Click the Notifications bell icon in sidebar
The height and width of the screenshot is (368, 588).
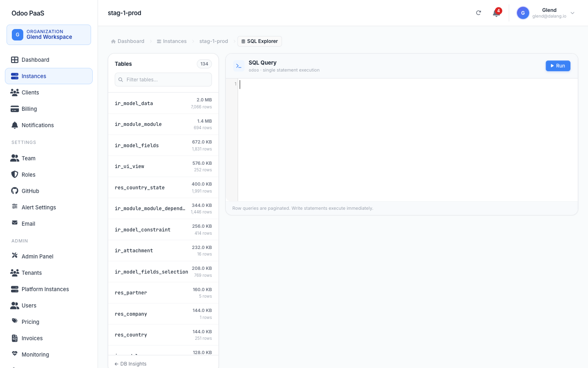pos(15,125)
